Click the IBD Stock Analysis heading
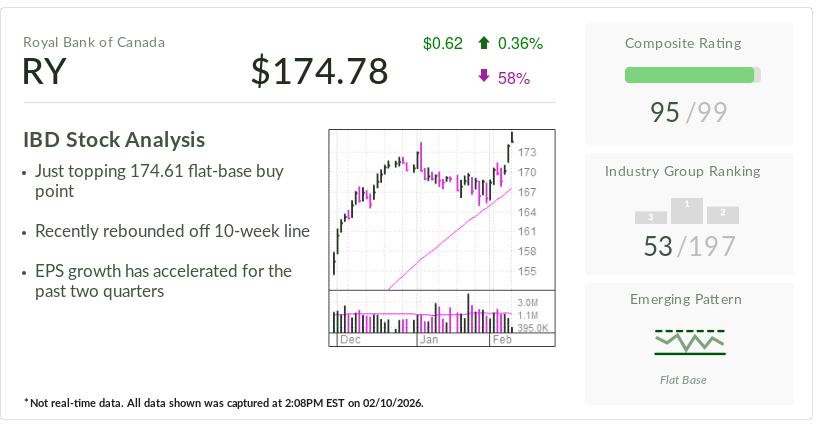Screen dimensions: 816x430 click(x=114, y=140)
